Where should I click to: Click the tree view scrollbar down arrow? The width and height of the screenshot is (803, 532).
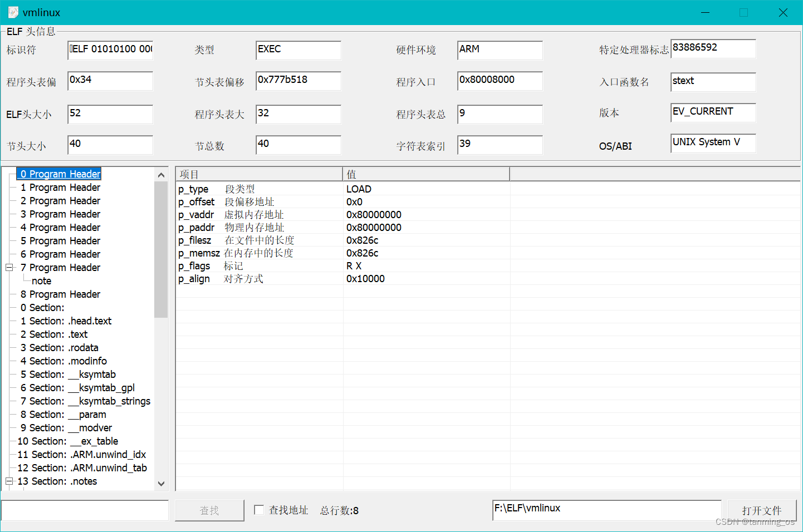(x=161, y=484)
